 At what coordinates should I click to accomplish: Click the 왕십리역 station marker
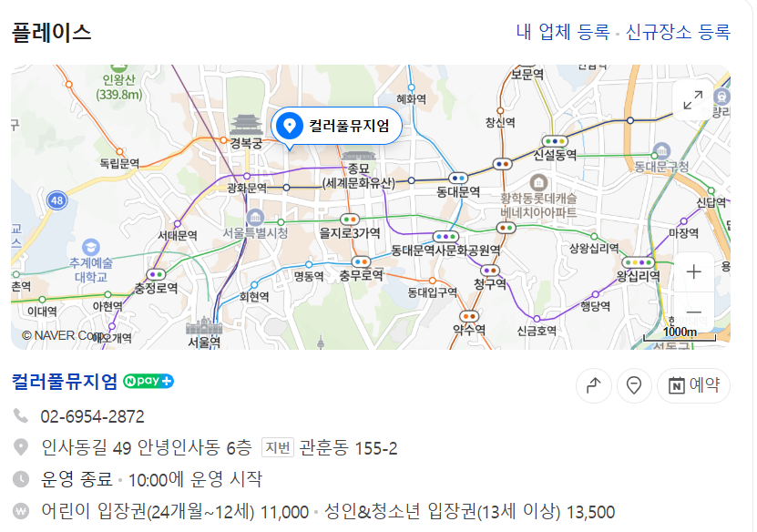pos(638,262)
